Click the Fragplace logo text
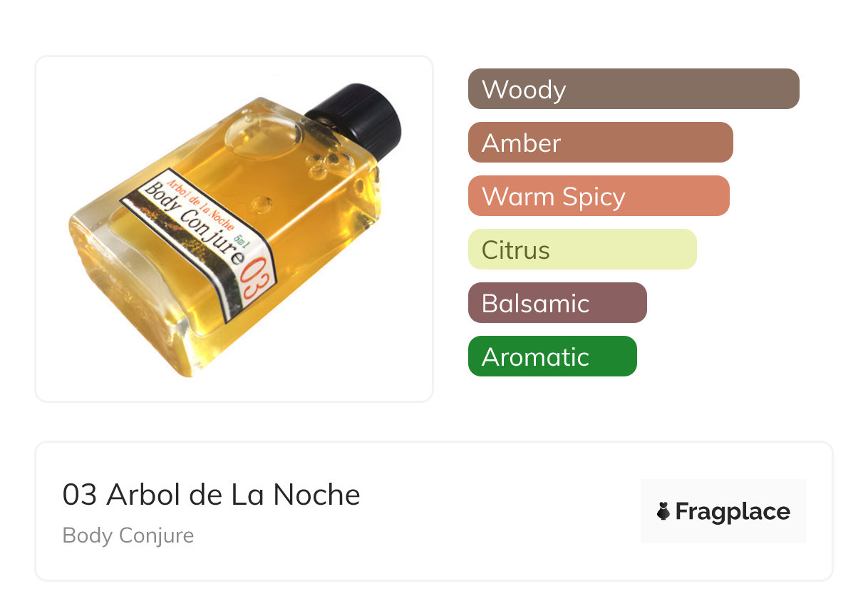Image resolution: width=868 pixels, height=616 pixels. pos(733,512)
